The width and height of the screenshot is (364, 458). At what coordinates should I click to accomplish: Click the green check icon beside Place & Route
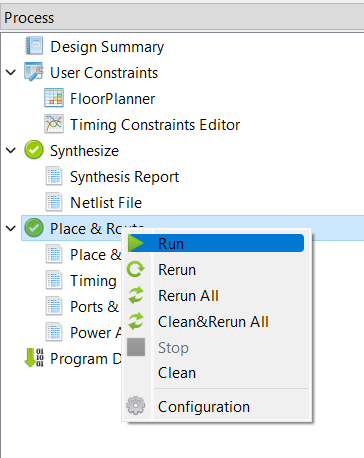click(x=34, y=228)
